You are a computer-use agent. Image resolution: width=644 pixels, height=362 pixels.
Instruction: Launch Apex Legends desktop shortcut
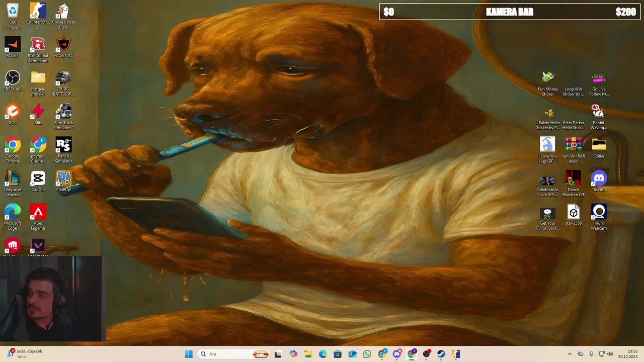38,217
